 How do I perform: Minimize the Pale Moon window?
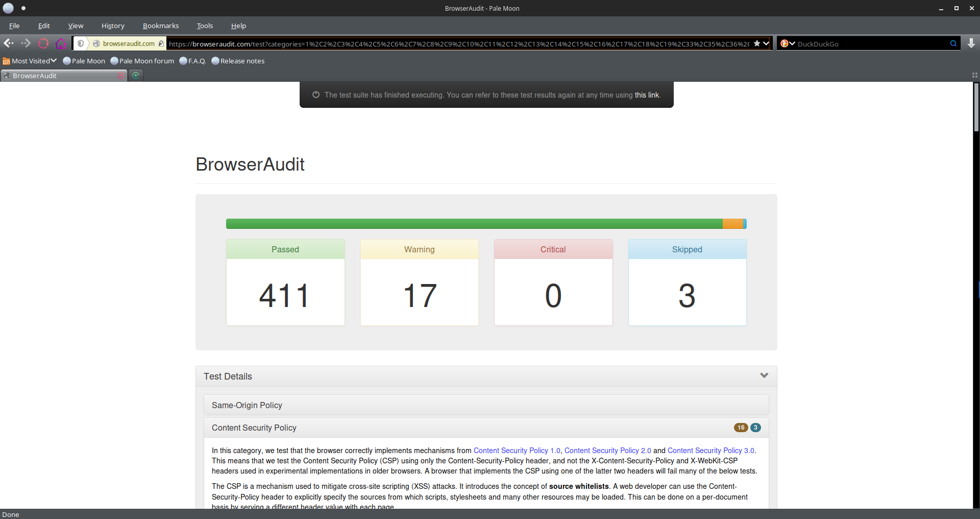pyautogui.click(x=941, y=8)
